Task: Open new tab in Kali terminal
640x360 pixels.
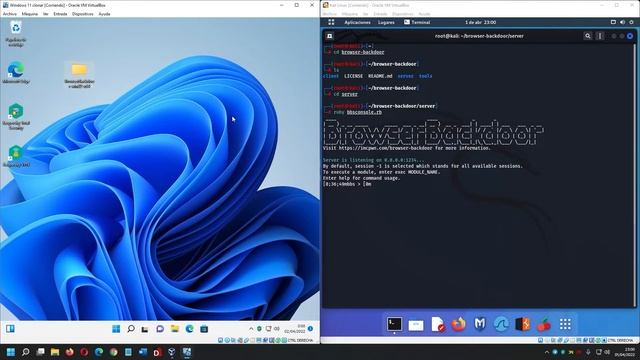Action: pyautogui.click(x=329, y=36)
